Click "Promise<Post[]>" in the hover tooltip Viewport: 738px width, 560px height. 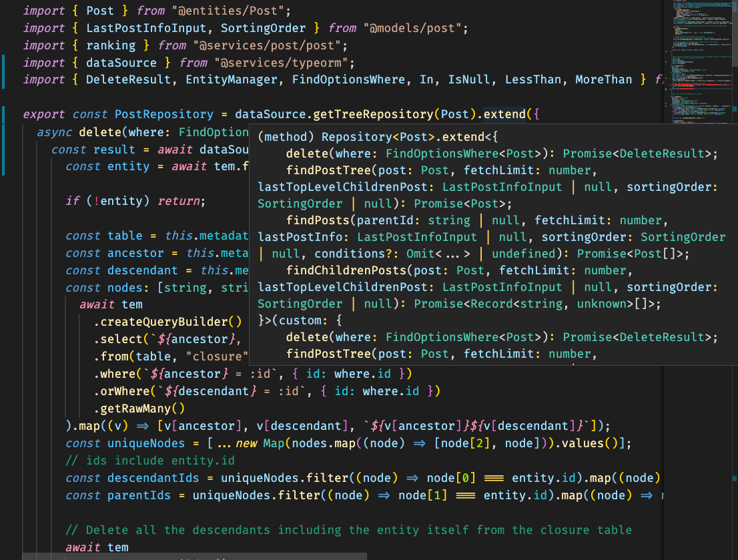tap(629, 254)
